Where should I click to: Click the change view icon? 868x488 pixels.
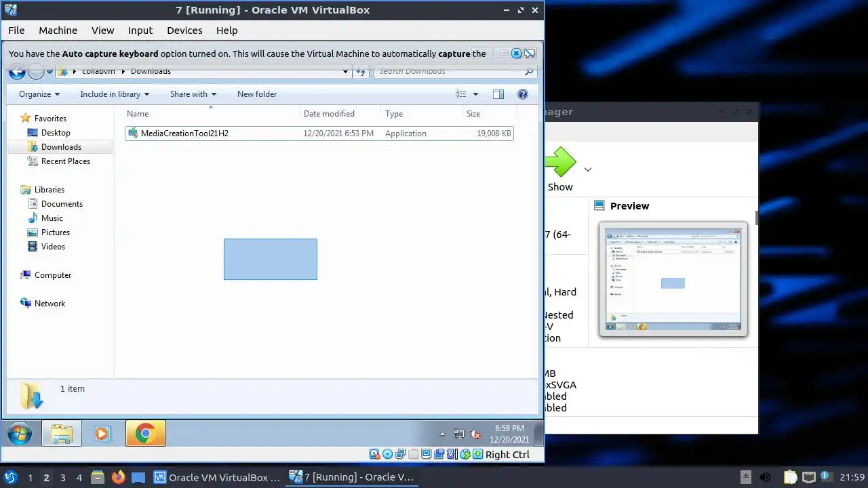[x=461, y=94]
